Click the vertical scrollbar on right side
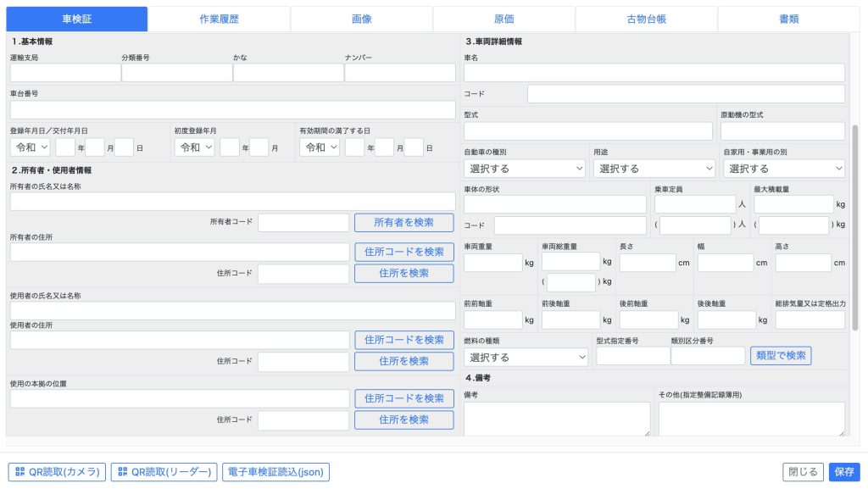The image size is (868, 489). (854, 229)
